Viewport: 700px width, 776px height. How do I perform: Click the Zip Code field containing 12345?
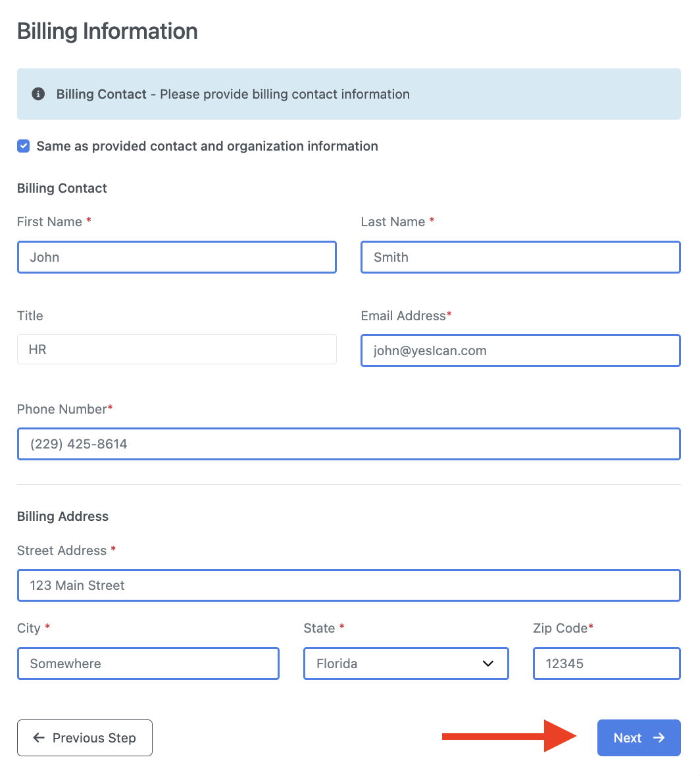[x=607, y=664]
